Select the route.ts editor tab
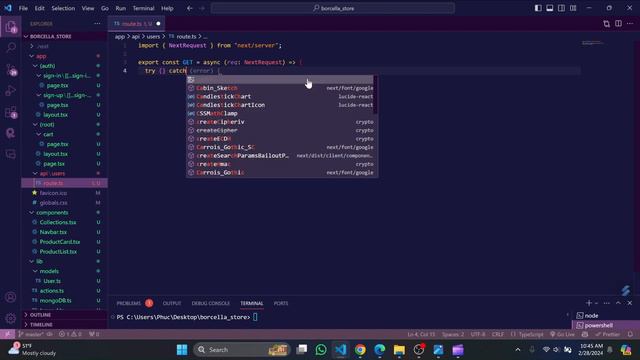This screenshot has height=360, width=640. coord(136,24)
